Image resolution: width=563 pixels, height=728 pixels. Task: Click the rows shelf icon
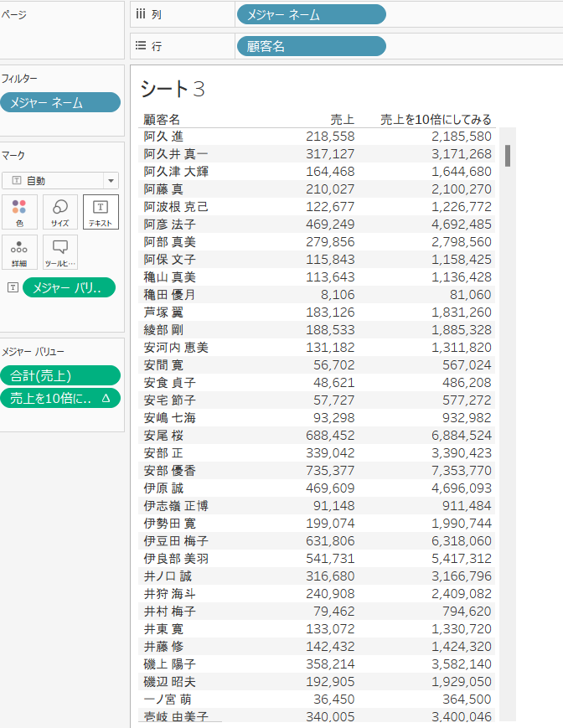141,45
